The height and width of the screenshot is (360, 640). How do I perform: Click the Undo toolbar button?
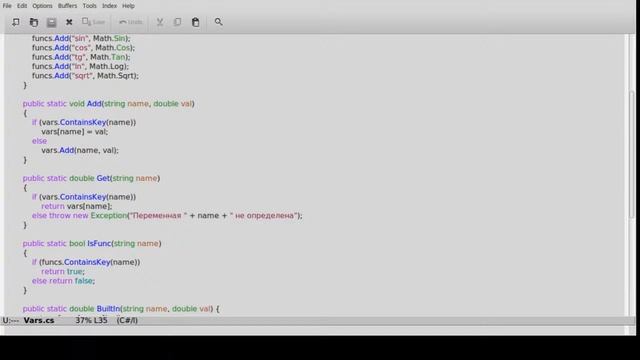click(x=131, y=22)
